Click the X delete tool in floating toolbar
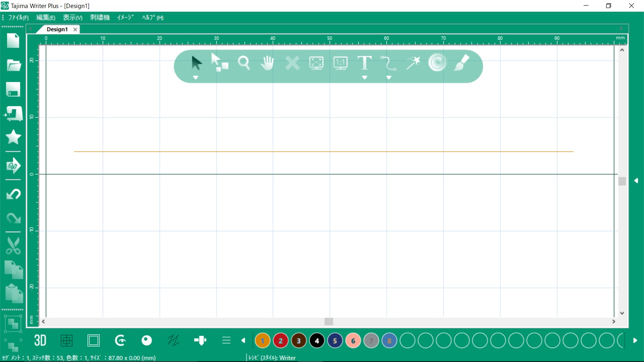The width and height of the screenshot is (644, 362). coord(292,63)
